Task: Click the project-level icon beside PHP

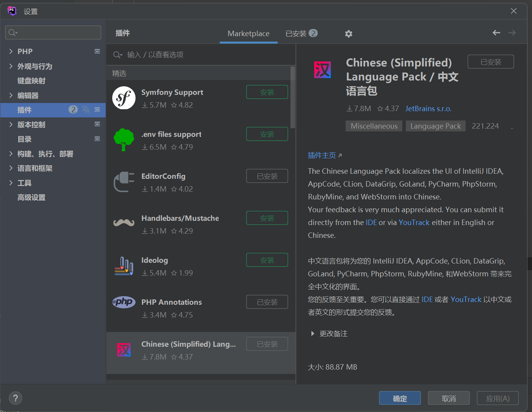Action: [97, 51]
